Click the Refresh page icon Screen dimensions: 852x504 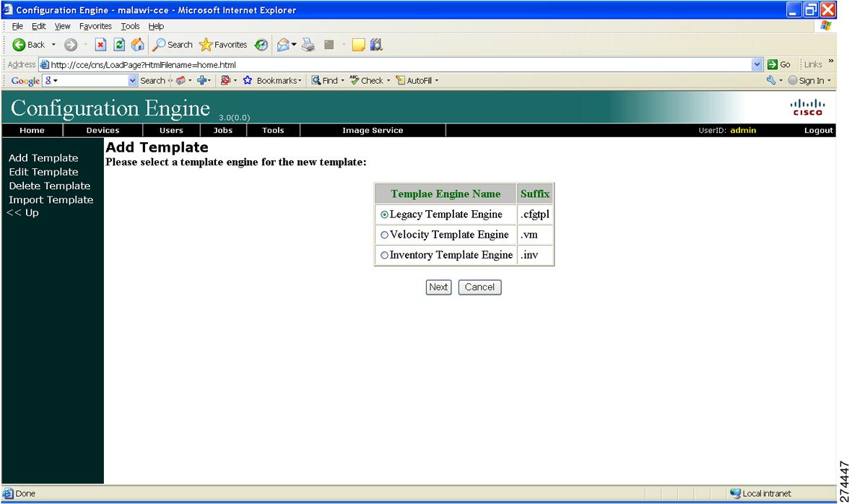[119, 45]
